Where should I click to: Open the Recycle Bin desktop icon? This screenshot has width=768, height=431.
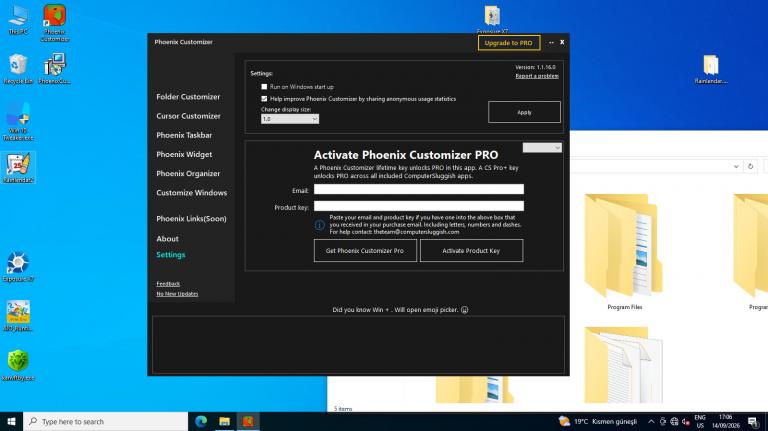tap(18, 69)
